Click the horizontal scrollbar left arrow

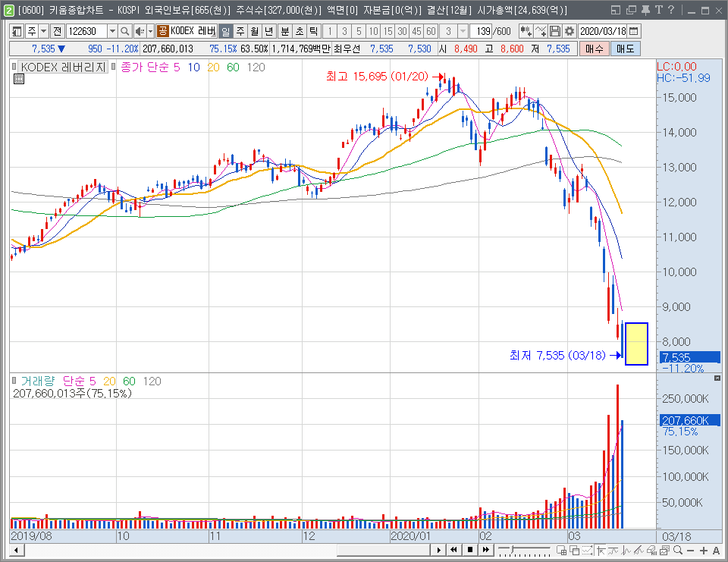pos(16,551)
